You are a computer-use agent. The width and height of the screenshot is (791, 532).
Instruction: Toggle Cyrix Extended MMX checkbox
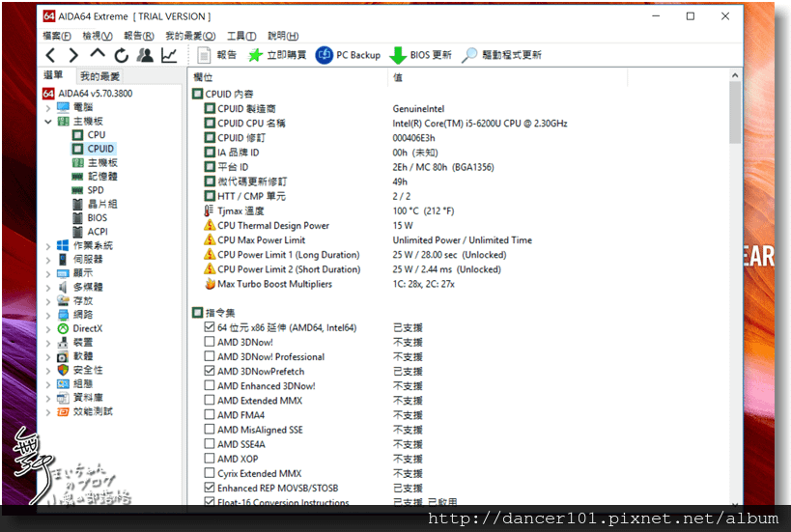click(210, 473)
